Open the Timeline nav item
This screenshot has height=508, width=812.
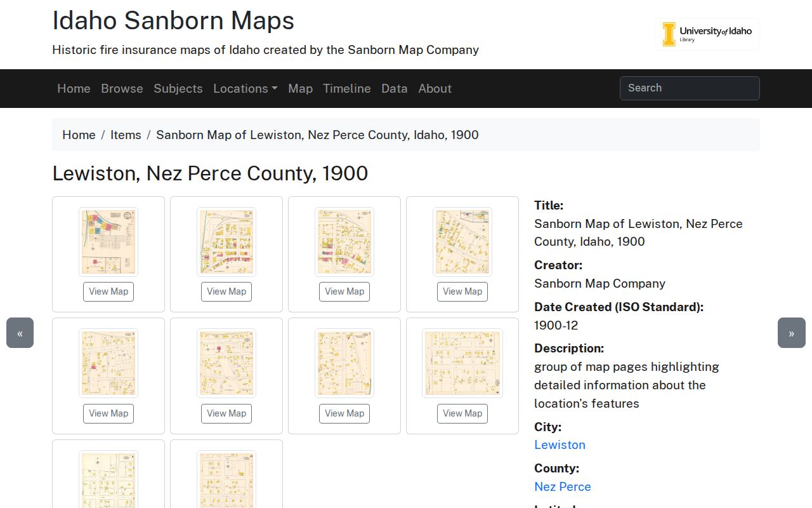(x=347, y=88)
